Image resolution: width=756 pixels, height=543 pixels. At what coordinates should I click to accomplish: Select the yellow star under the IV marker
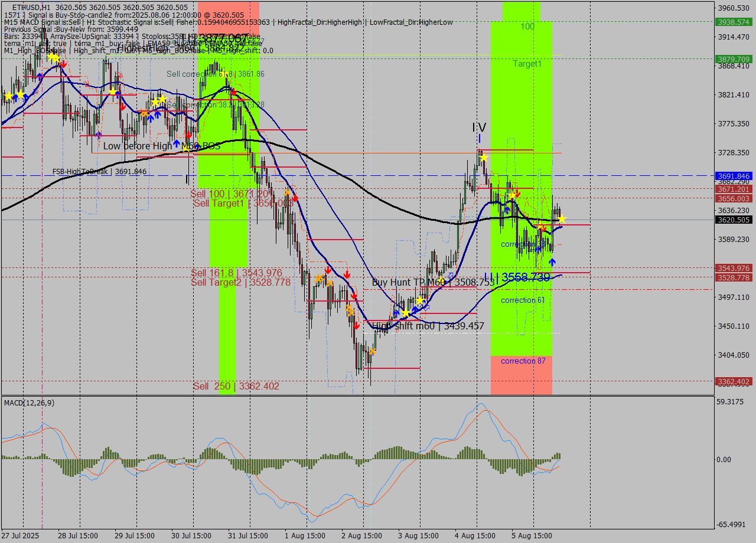pos(483,156)
